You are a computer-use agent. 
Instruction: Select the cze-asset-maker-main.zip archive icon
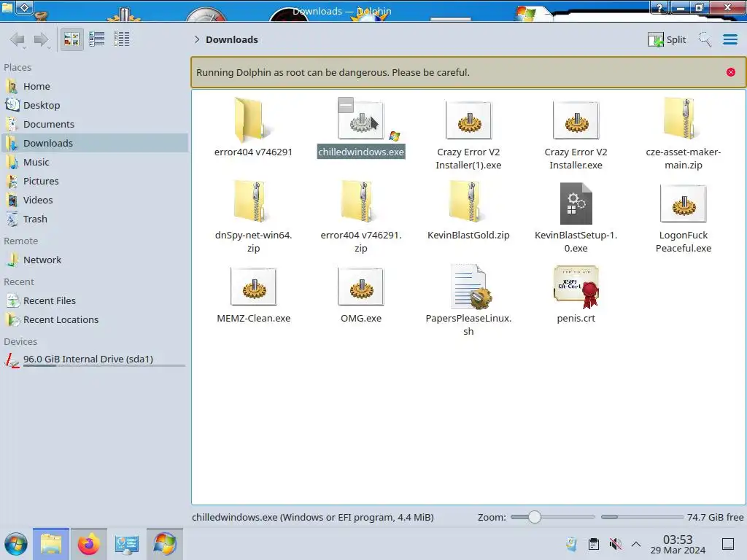click(x=683, y=119)
